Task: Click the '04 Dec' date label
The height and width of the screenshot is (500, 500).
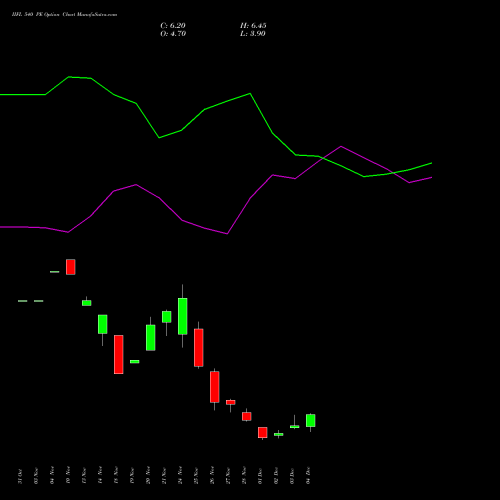Action: (309, 476)
